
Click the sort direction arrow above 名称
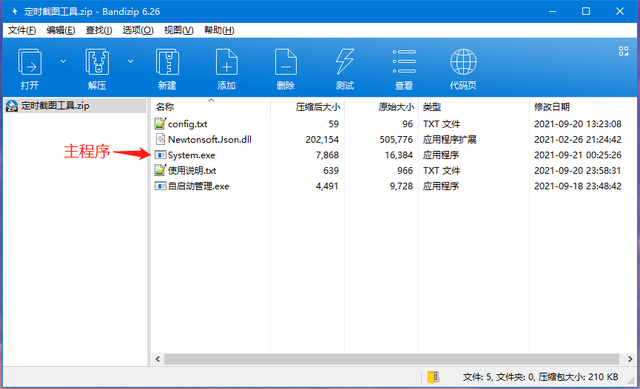211,100
